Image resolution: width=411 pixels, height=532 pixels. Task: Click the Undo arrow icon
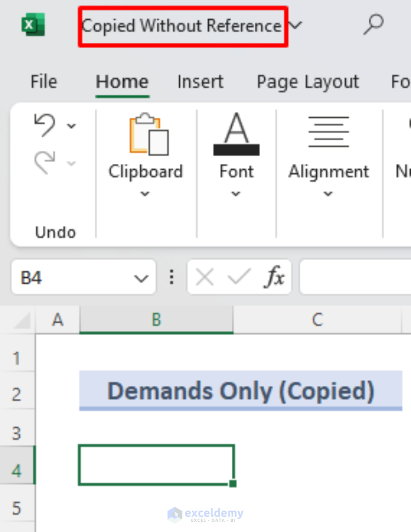(x=44, y=125)
